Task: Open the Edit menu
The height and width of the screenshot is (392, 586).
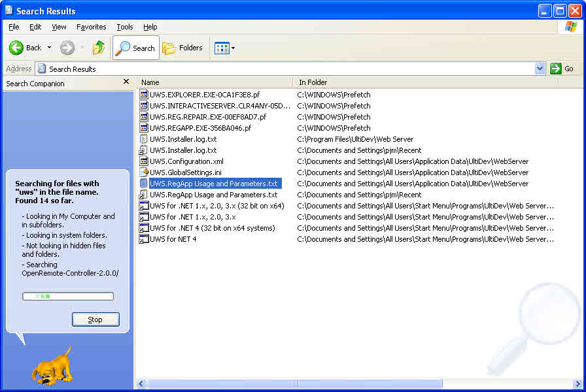Action: pos(35,27)
